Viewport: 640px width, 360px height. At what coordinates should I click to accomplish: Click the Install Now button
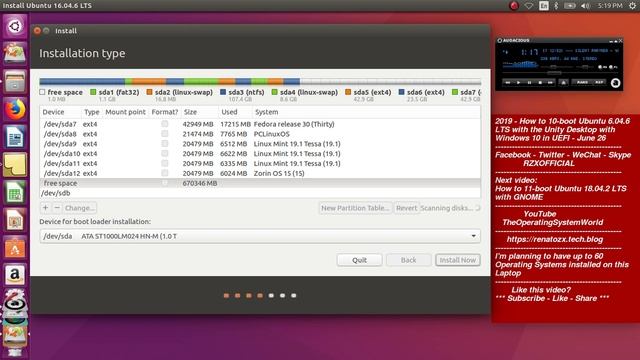(x=458, y=260)
